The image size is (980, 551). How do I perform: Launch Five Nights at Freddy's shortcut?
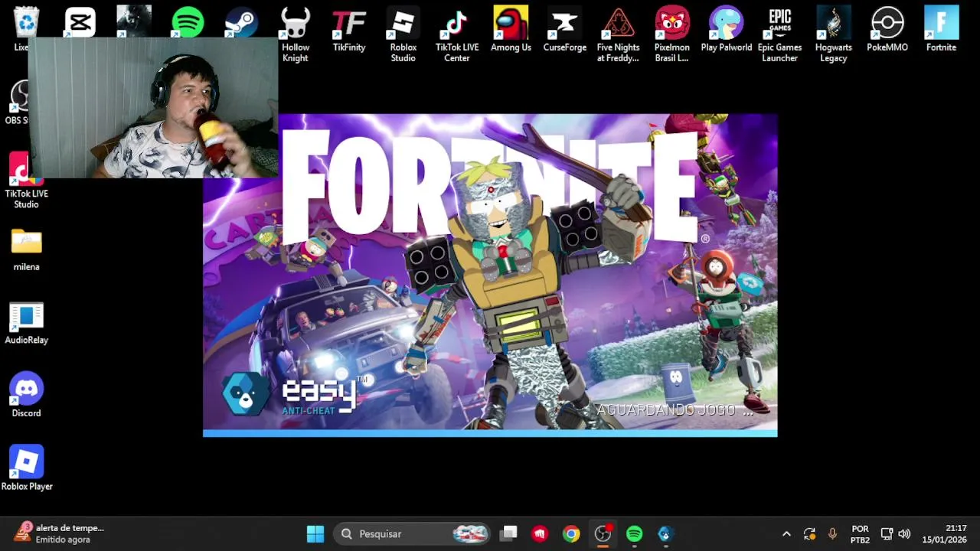tap(618, 34)
